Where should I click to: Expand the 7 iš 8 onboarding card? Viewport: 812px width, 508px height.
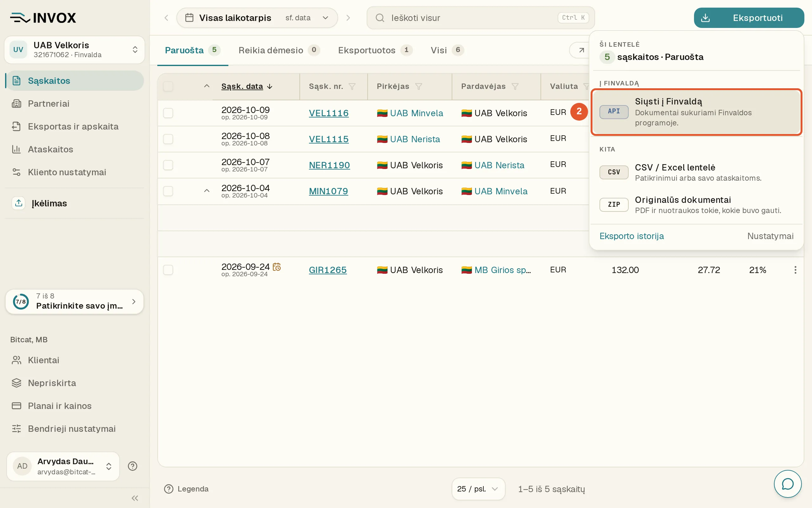(x=75, y=302)
